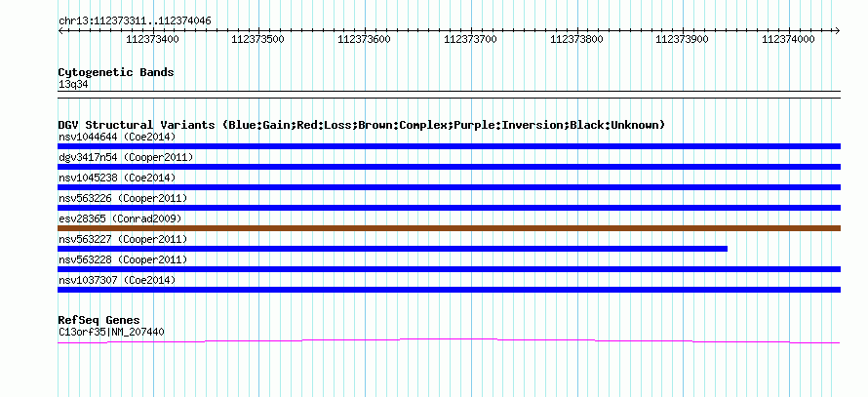
Task: Click ruler position 112373600
Action: pyautogui.click(x=364, y=39)
